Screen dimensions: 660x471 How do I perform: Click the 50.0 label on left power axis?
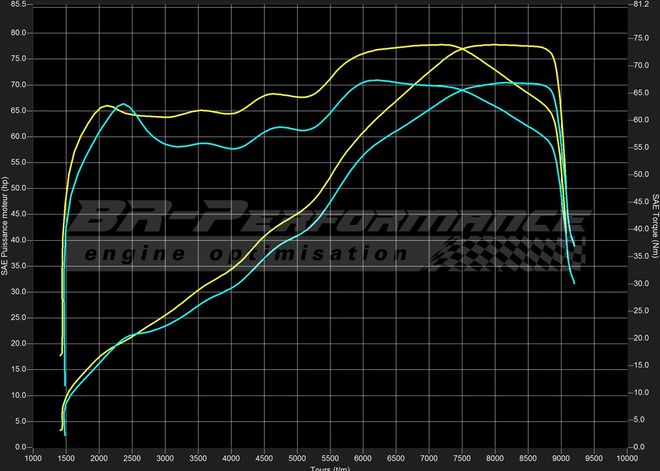[19, 188]
